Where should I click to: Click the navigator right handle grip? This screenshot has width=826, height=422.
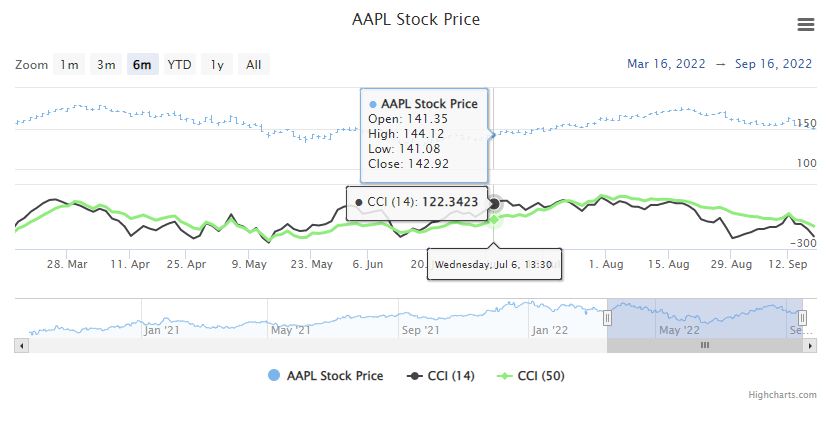coord(802,317)
